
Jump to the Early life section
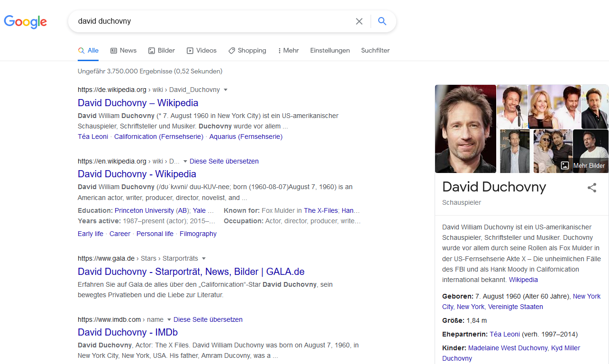[x=91, y=234]
